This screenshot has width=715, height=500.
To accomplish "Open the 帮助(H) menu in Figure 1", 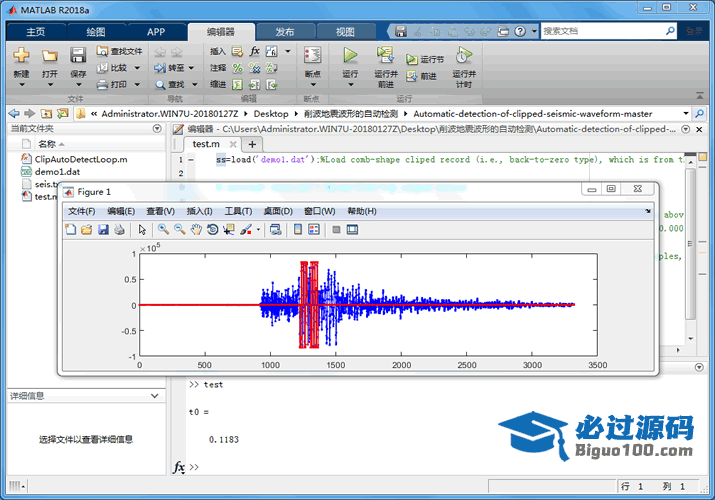I will click(x=362, y=211).
